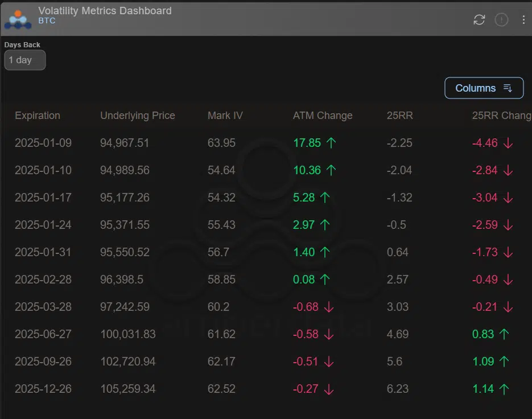Screen dimensions: 532x419
Task: Open the three-dot more options menu
Action: point(523,20)
